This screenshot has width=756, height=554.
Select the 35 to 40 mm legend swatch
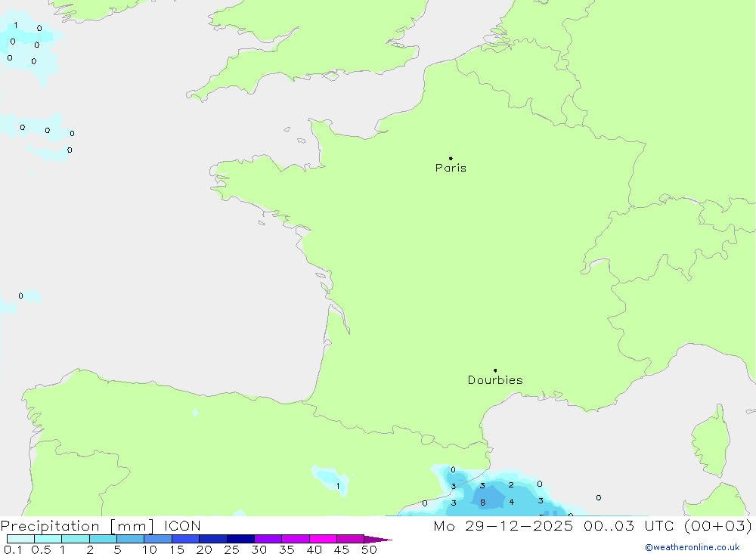[x=296, y=539]
